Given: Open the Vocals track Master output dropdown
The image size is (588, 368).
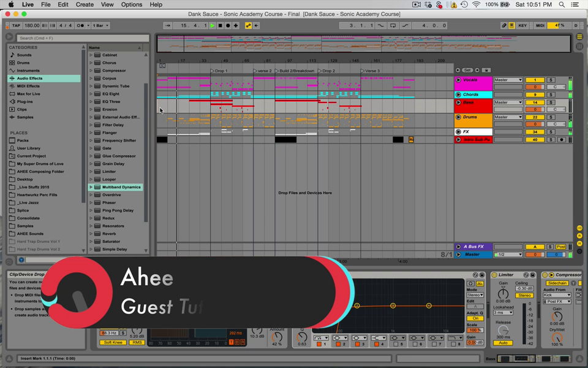Looking at the screenshot, I should click(508, 80).
